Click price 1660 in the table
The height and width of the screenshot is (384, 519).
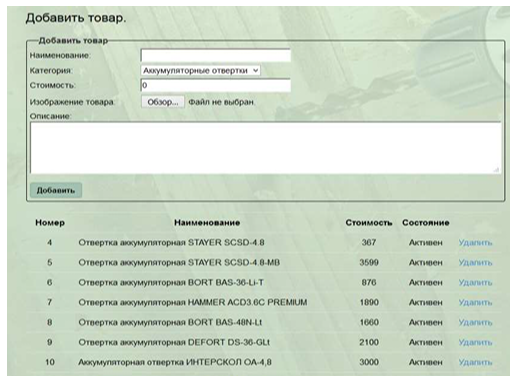pos(369,322)
